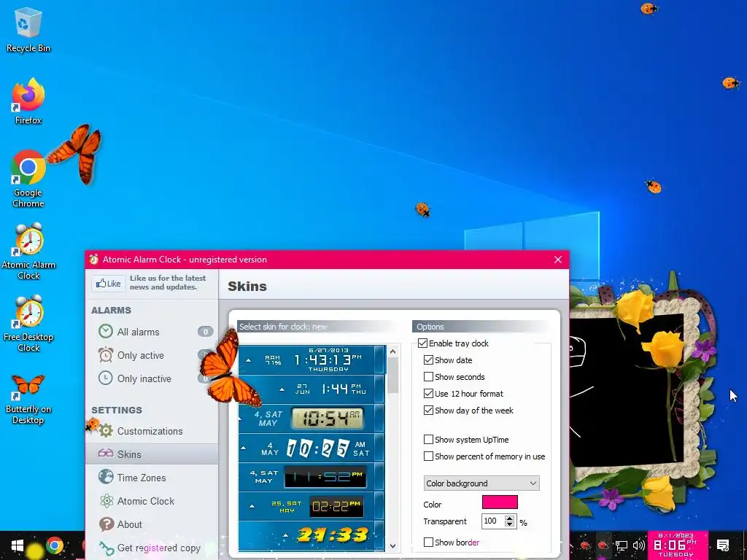The height and width of the screenshot is (560, 747).
Task: Click the skin list scrollbar thumb
Action: (x=392, y=376)
